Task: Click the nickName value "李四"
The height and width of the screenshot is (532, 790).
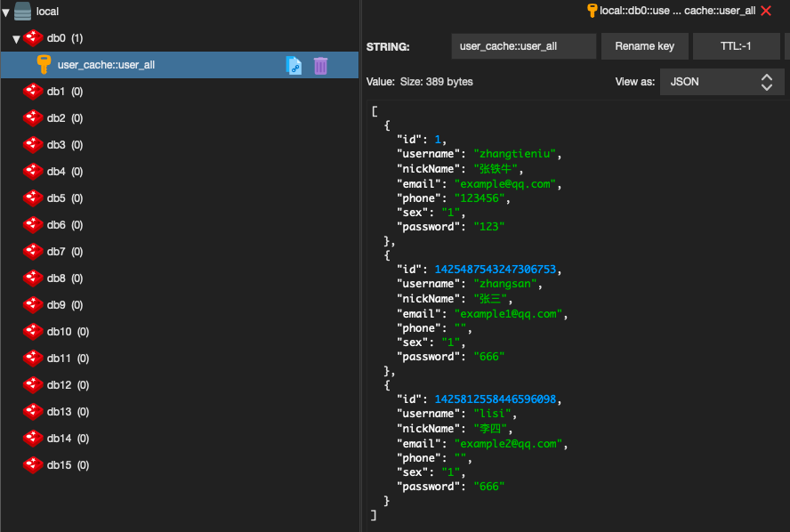Action: click(489, 429)
